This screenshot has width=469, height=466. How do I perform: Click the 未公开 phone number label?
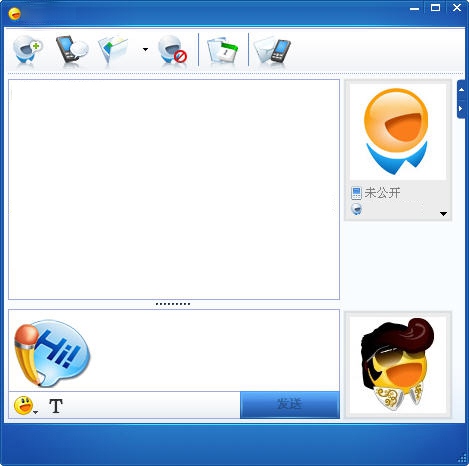(382, 193)
